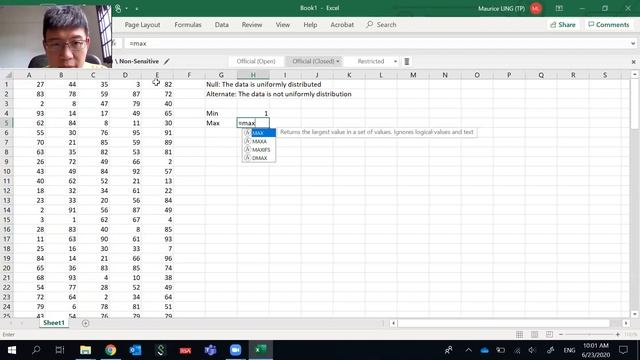Click the delete label trash icon
This screenshot has width=640, height=360.
pyautogui.click(x=407, y=61)
